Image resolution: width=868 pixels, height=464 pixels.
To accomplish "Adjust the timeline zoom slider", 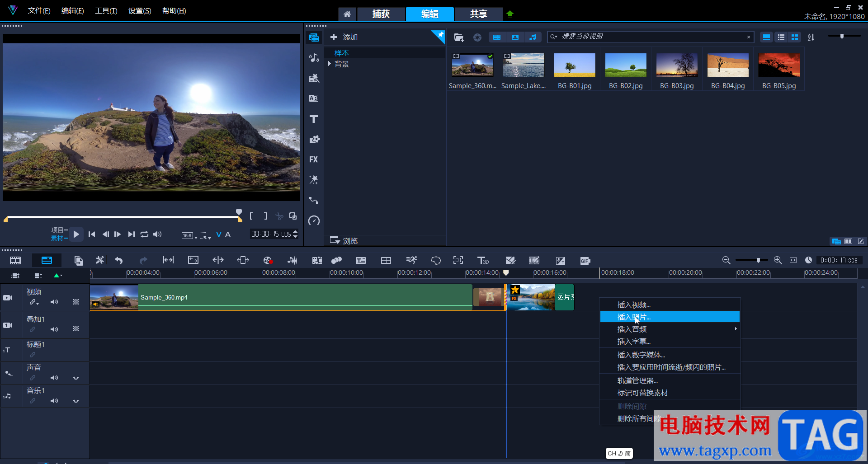I will (758, 260).
